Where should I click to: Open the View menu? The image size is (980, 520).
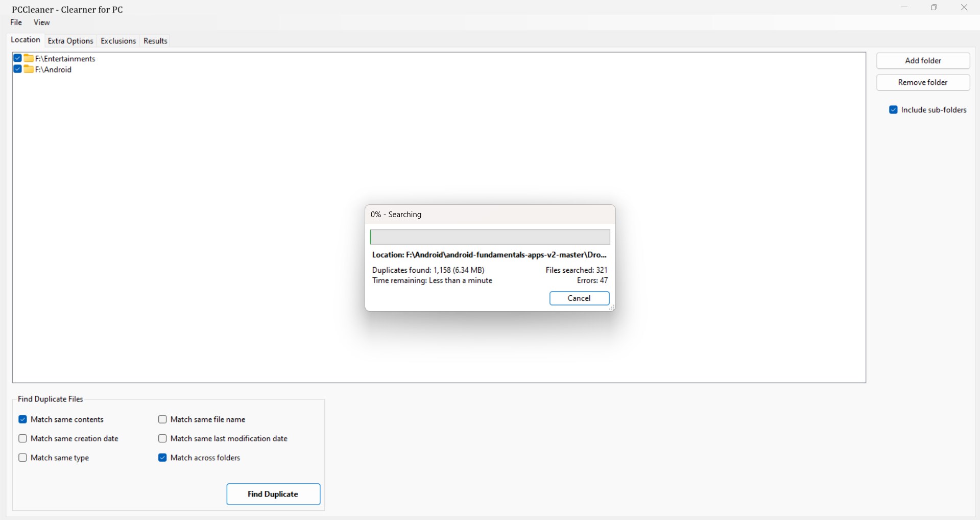[42, 22]
